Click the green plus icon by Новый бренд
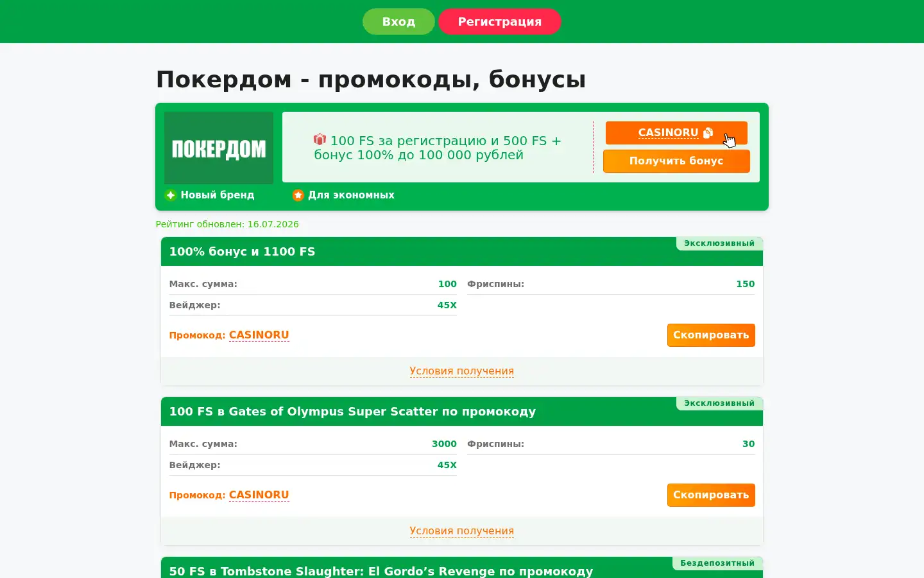 point(171,195)
